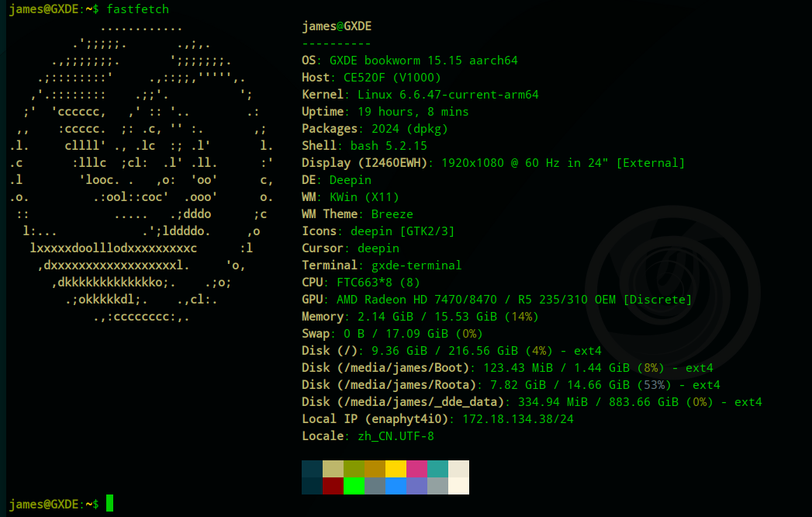Viewport: 812px width, 517px height.
Task: Click the 'AMD Radeon HD 7470/8470' GPU text
Action: [416, 300]
